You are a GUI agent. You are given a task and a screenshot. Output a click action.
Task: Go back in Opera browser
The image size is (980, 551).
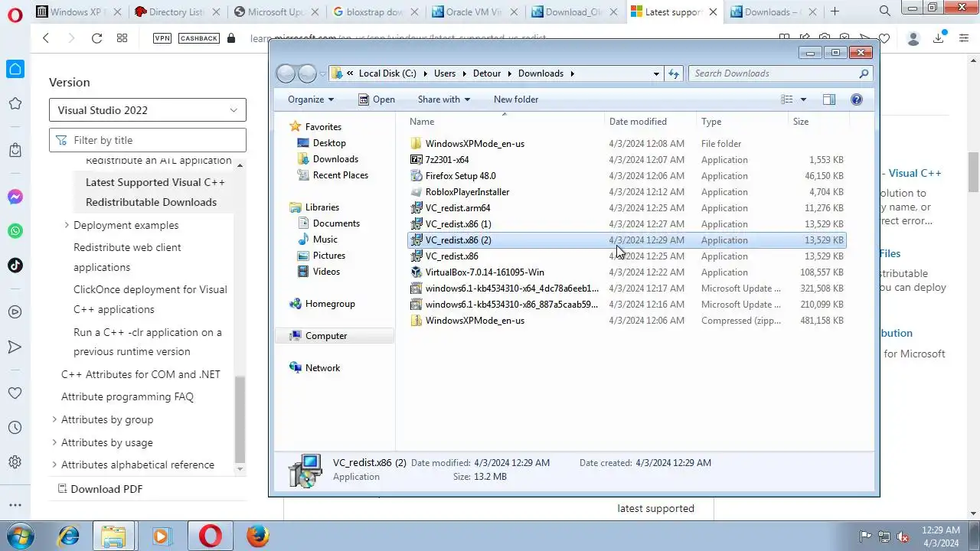click(x=46, y=38)
